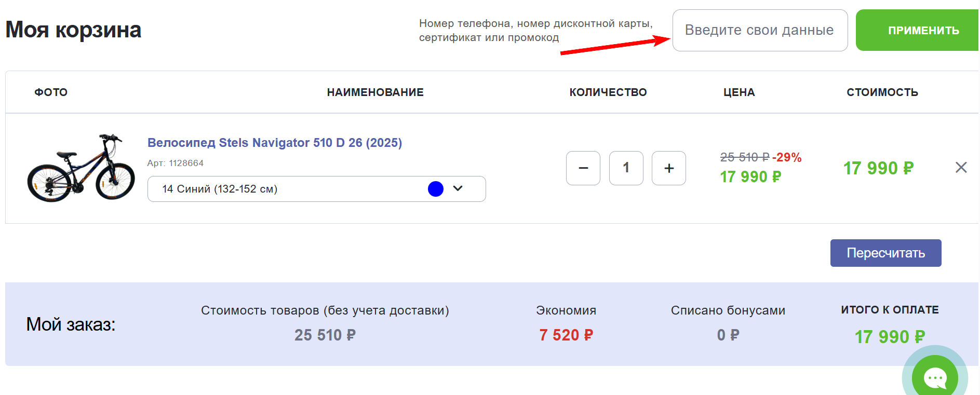Click the 'Моя корзина' page heading
Screen dimensions: 980x395
[x=73, y=30]
